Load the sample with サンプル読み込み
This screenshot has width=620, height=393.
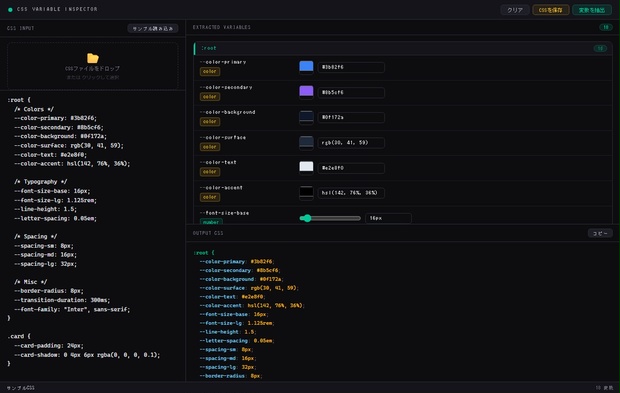(153, 28)
